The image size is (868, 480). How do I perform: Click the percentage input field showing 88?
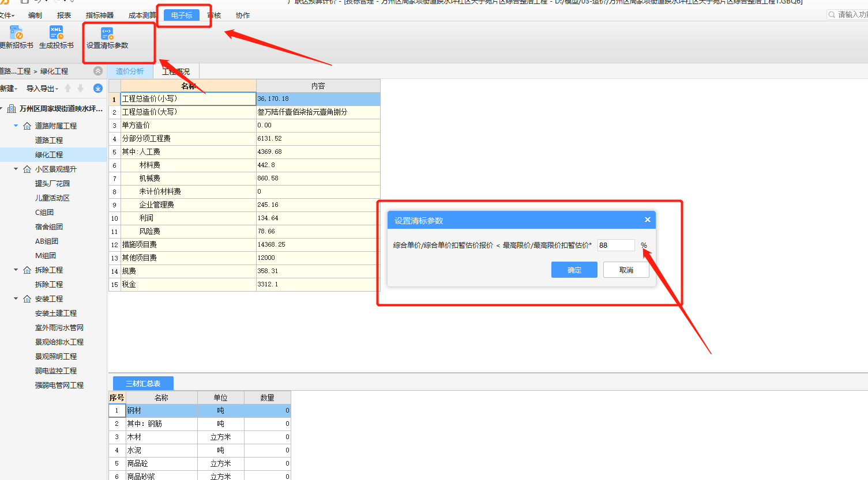pyautogui.click(x=616, y=245)
